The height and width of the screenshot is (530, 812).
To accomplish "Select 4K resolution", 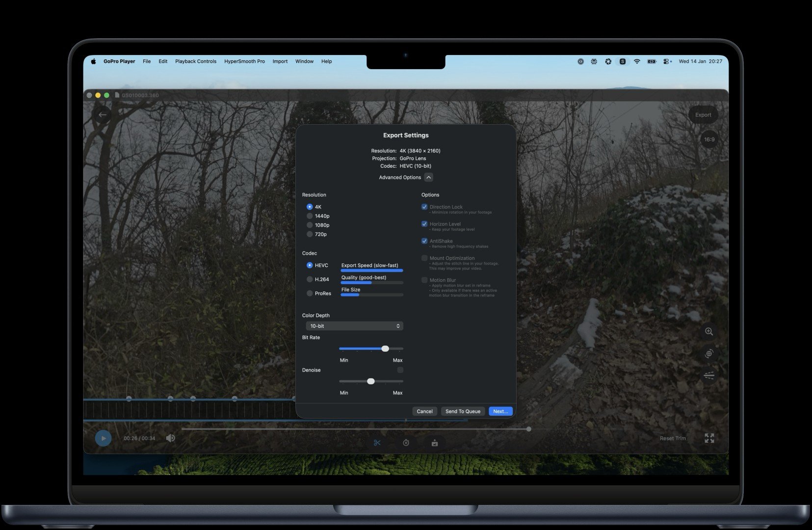I will [x=310, y=207].
